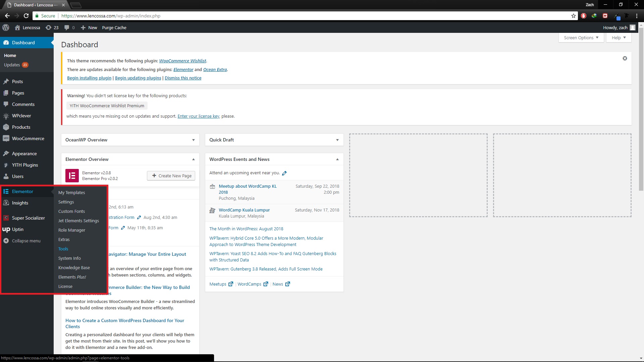Open the WordCamps external link

point(253,284)
